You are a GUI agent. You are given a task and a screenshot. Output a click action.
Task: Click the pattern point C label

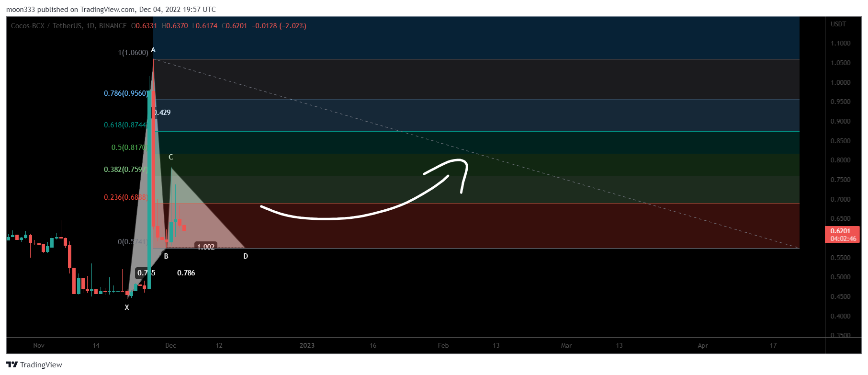click(171, 157)
